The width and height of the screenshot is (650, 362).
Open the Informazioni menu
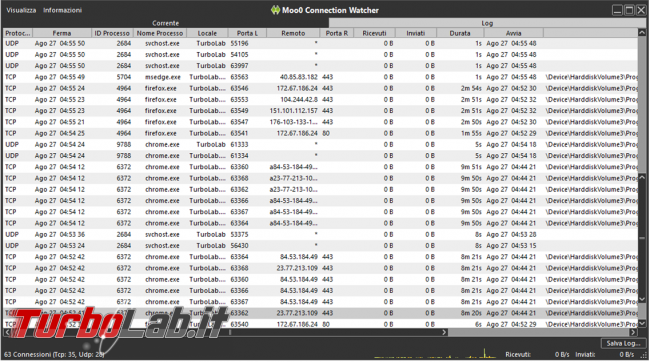(x=62, y=10)
